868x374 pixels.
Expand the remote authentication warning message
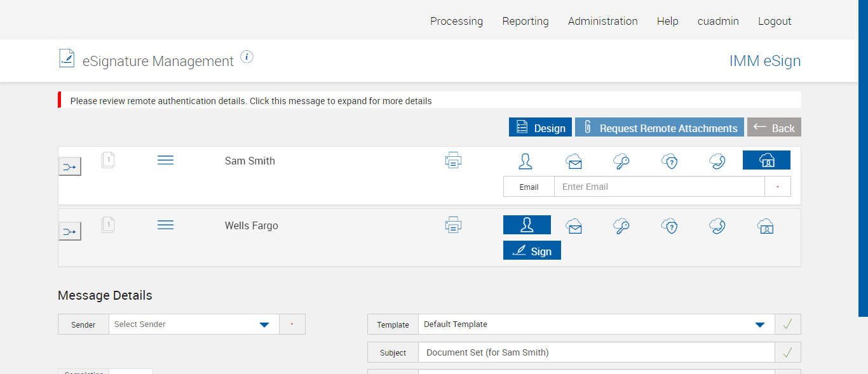251,101
